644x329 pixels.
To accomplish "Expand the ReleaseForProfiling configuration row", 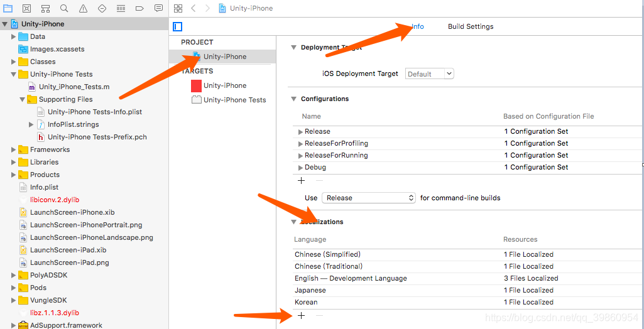I will point(301,144).
